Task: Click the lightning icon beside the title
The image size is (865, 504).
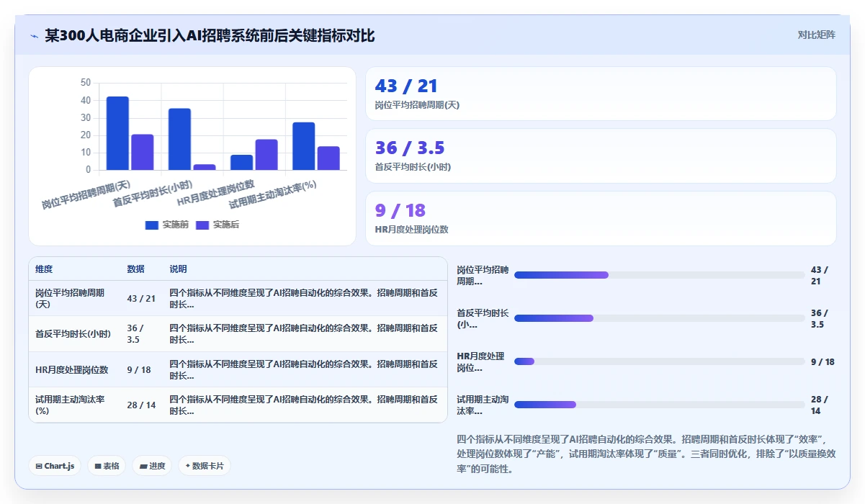Action: pos(34,36)
